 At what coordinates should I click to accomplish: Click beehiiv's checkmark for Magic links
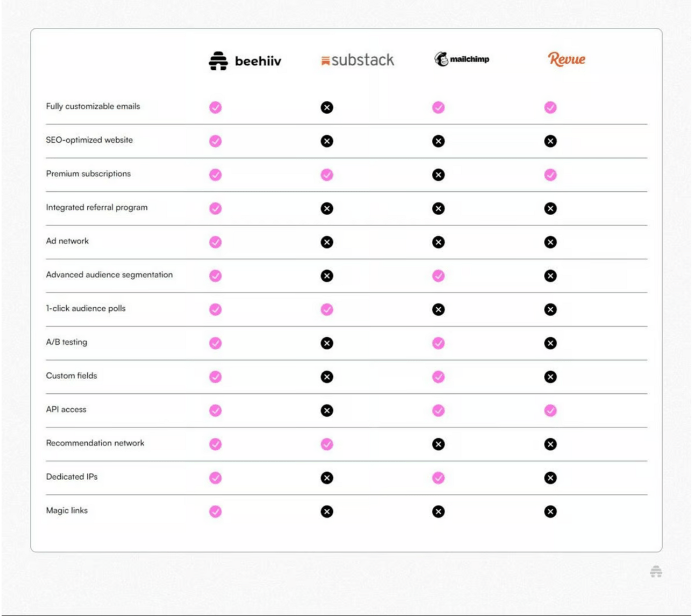point(215,512)
